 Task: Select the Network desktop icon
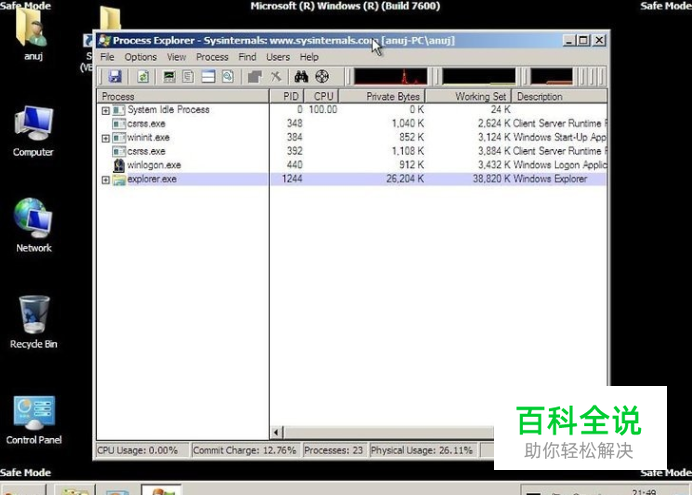pyautogui.click(x=34, y=225)
